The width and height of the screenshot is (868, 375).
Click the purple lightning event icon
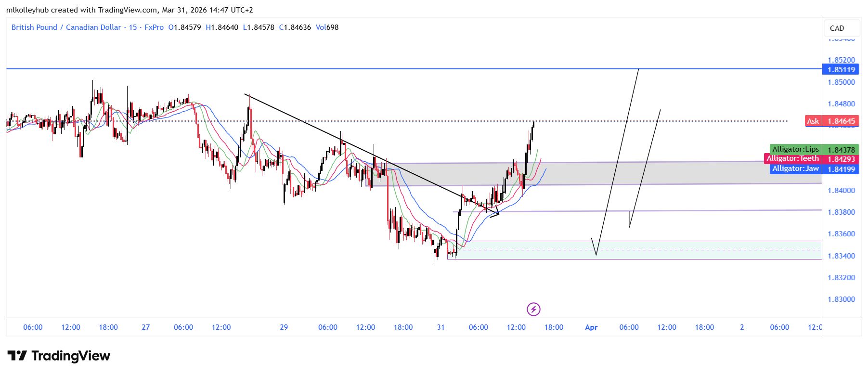click(533, 309)
